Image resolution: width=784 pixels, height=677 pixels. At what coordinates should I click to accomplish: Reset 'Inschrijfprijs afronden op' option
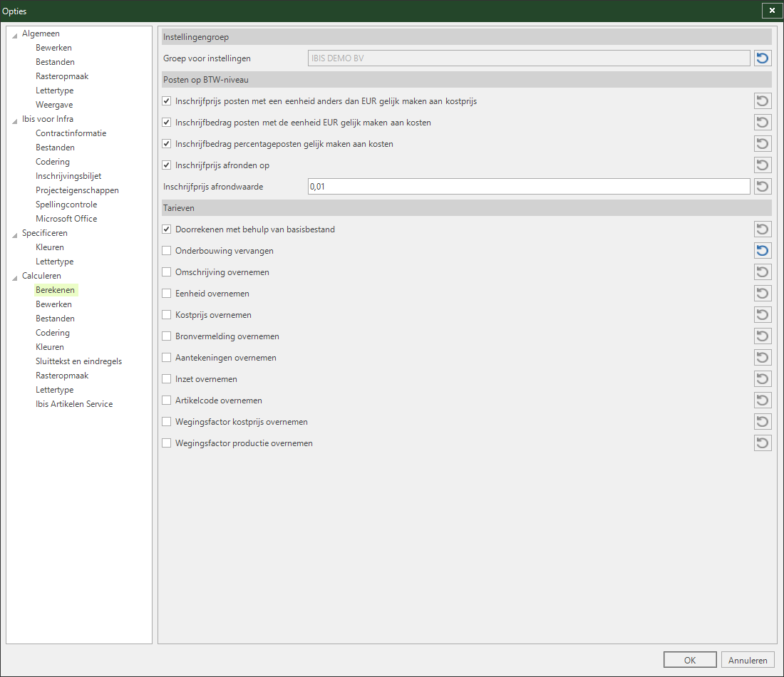pyautogui.click(x=763, y=165)
